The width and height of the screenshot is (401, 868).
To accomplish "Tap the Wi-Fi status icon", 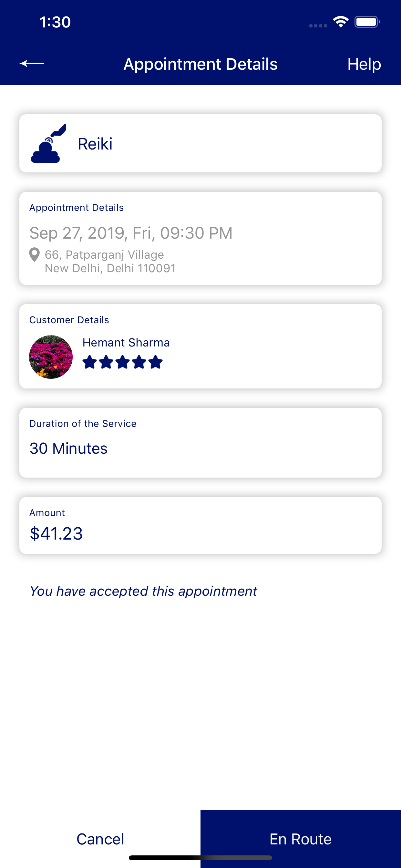I will 340,22.
